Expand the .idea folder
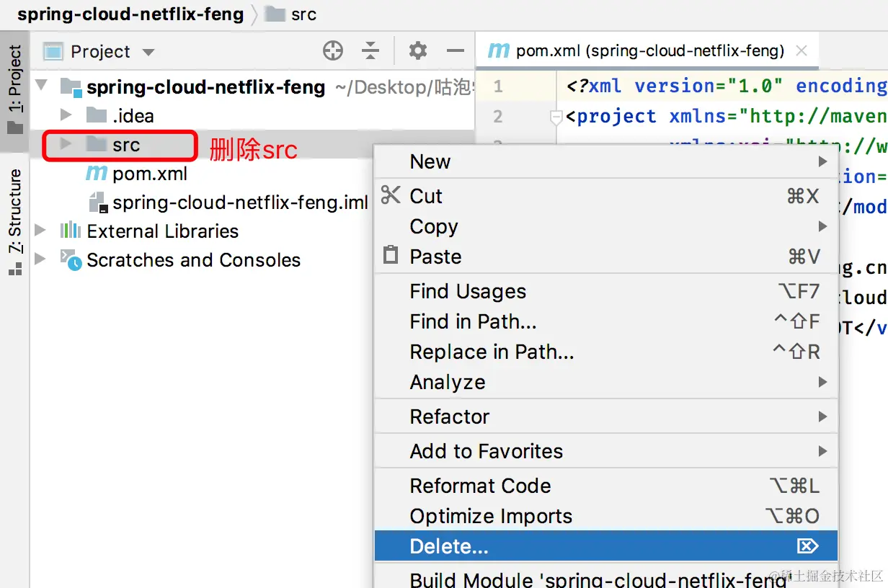The height and width of the screenshot is (588, 888). (x=66, y=115)
